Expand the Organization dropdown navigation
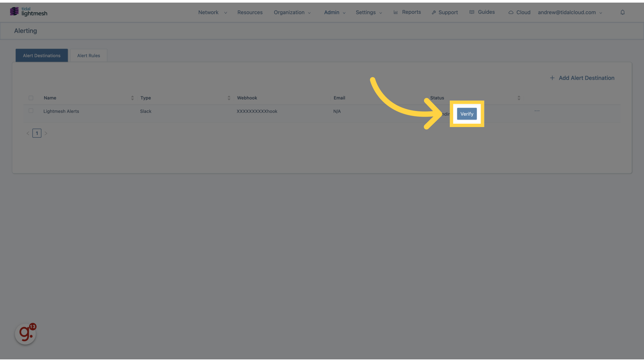Viewport: 644px width, 362px height. pyautogui.click(x=291, y=12)
